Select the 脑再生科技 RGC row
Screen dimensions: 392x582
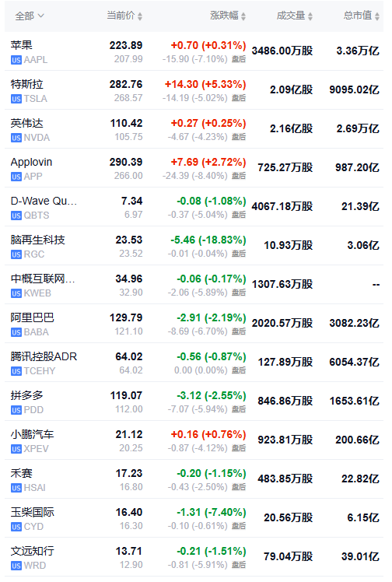[x=194, y=246]
